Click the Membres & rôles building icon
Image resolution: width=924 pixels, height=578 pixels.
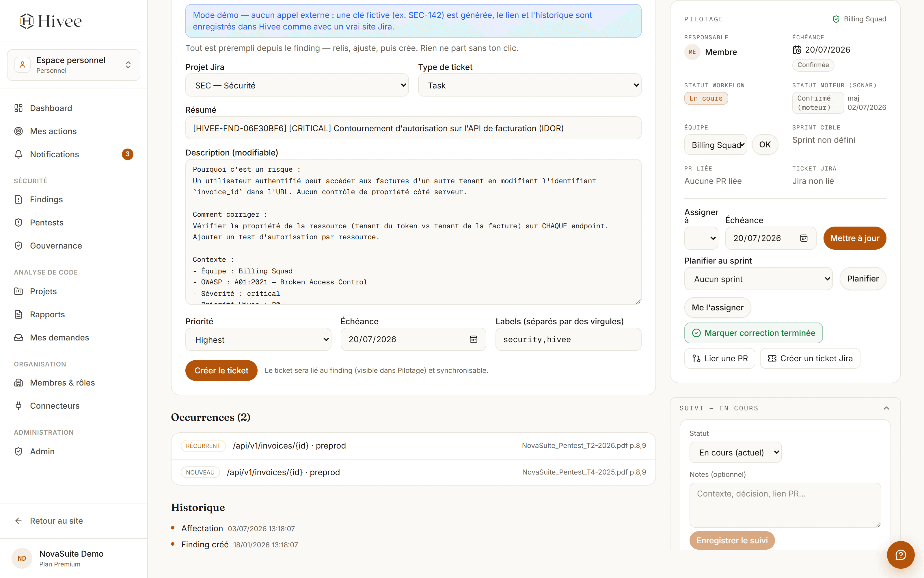pos(18,383)
